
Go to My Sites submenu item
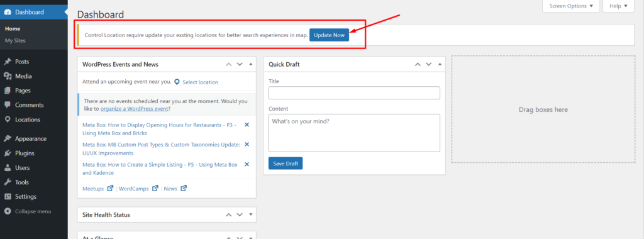coord(15,41)
